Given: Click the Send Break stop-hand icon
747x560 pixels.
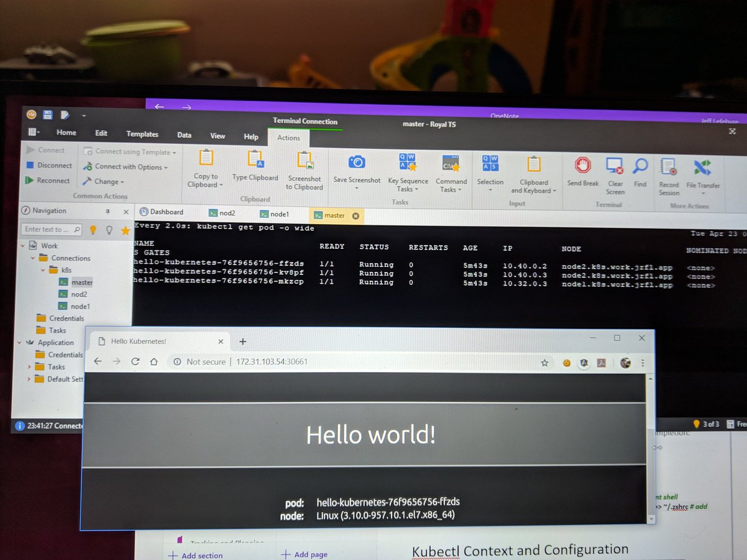Looking at the screenshot, I should [583, 166].
